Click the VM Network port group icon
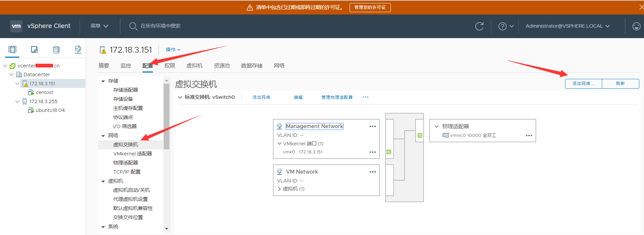 (x=279, y=172)
